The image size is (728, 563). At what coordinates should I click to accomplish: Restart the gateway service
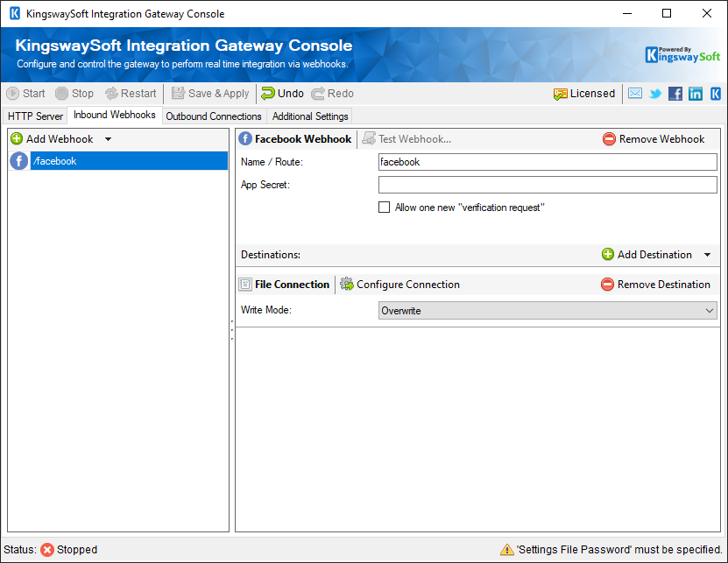131,94
